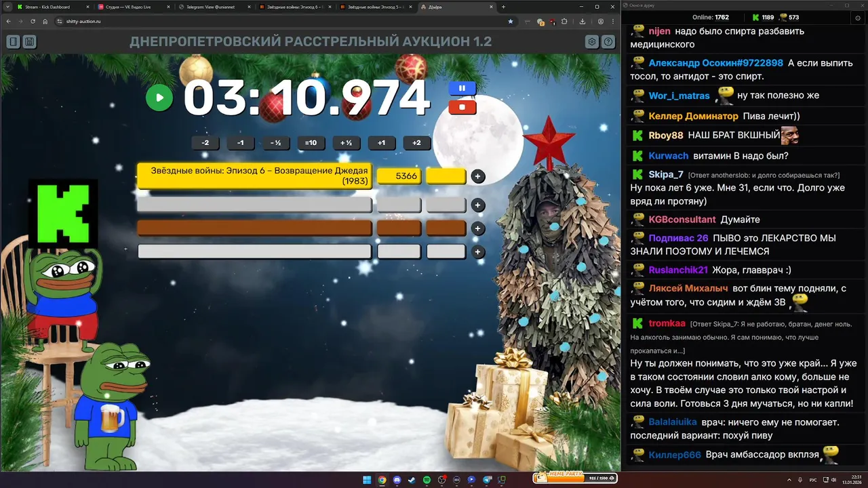Click the browser back arrow
The width and height of the screenshot is (868, 488).
pos(8,21)
